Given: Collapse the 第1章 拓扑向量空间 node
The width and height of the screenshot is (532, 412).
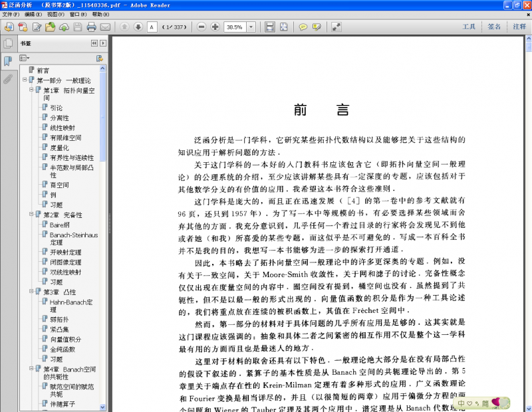Looking at the screenshot, I should click(31, 90).
